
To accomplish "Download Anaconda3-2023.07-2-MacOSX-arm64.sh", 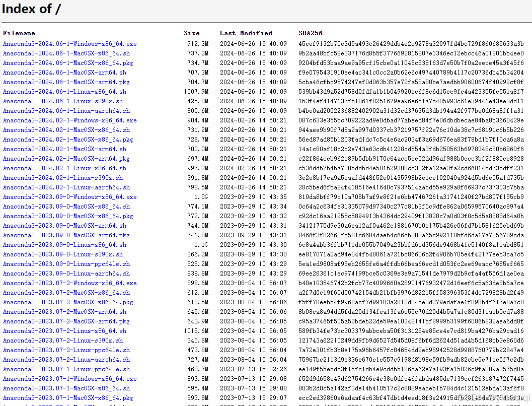I will click(64, 312).
